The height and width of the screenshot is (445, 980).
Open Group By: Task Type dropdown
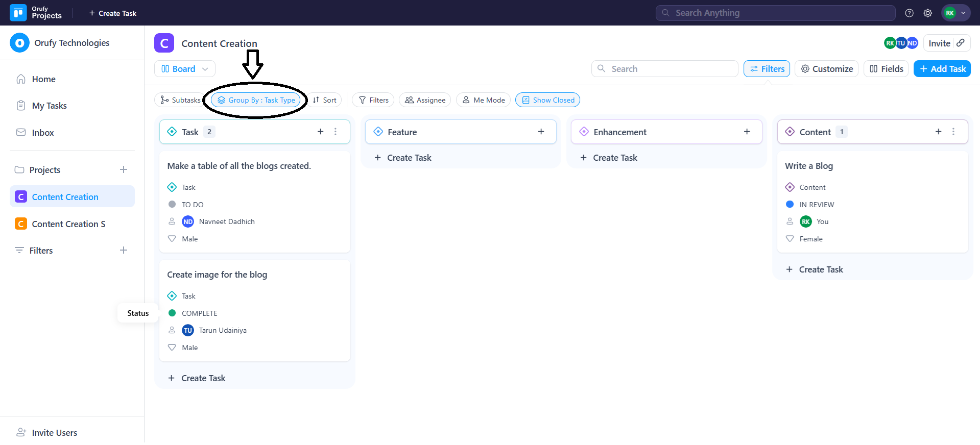[256, 100]
